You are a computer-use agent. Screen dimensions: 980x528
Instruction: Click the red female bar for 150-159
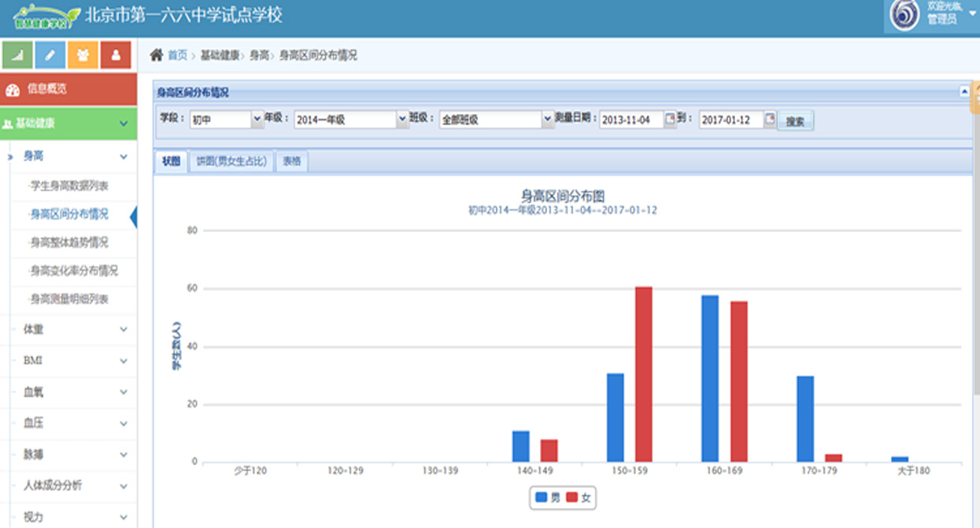644,374
